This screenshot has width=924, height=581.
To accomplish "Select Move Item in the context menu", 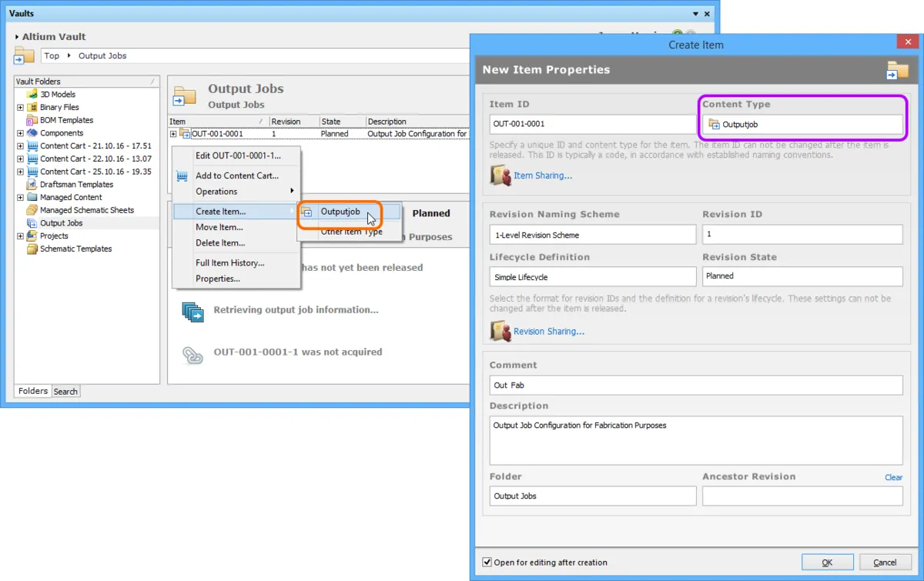I will [x=236, y=227].
